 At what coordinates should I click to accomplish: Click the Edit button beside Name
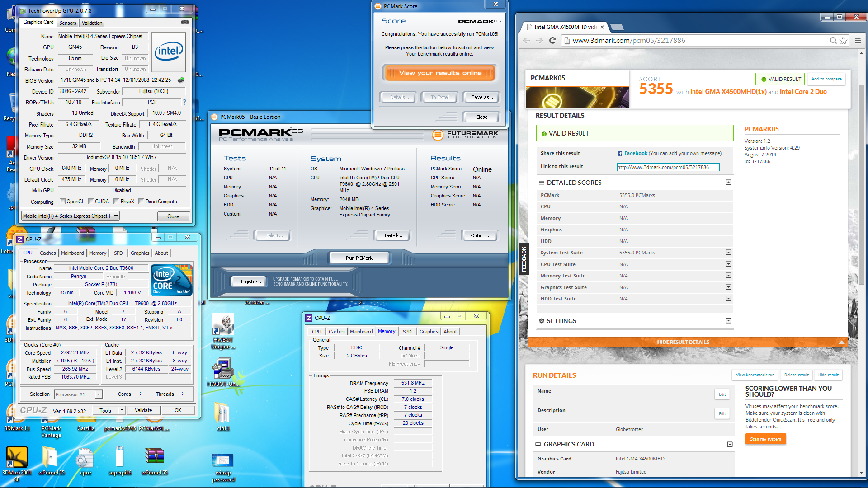pyautogui.click(x=722, y=394)
